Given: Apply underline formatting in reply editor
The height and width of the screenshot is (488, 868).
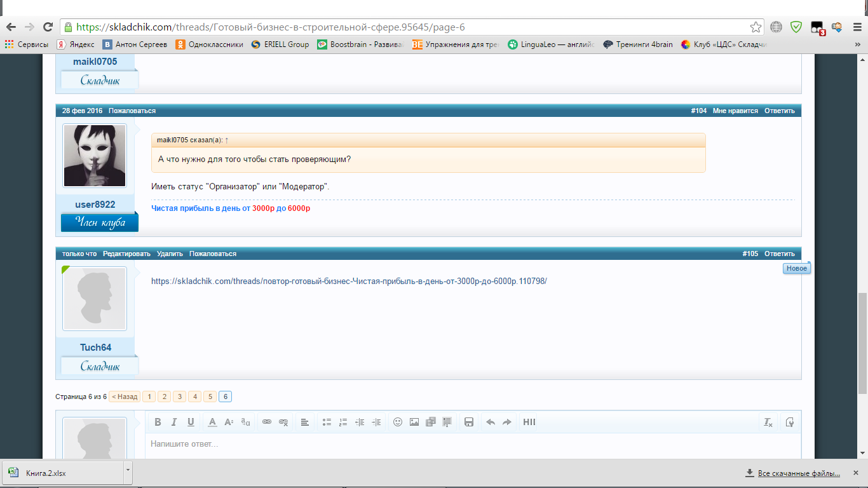Looking at the screenshot, I should 191,422.
